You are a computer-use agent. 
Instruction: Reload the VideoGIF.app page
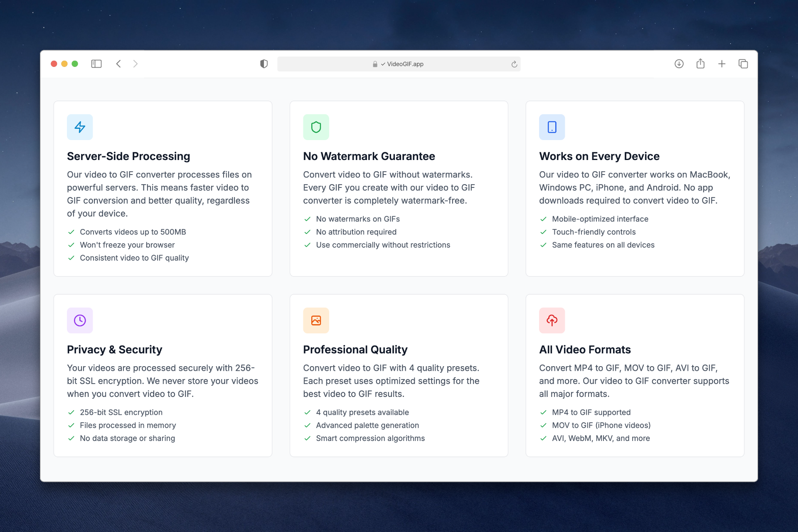coord(514,64)
